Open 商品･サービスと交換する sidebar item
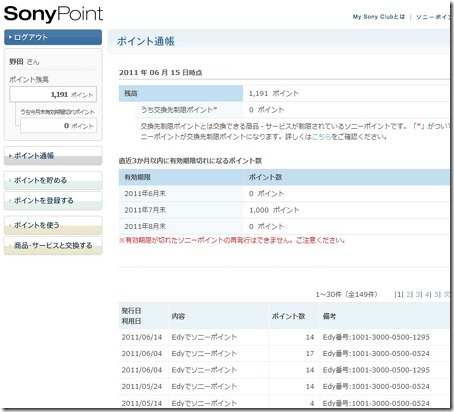Image resolution: width=454 pixels, height=412 pixels. click(x=53, y=246)
